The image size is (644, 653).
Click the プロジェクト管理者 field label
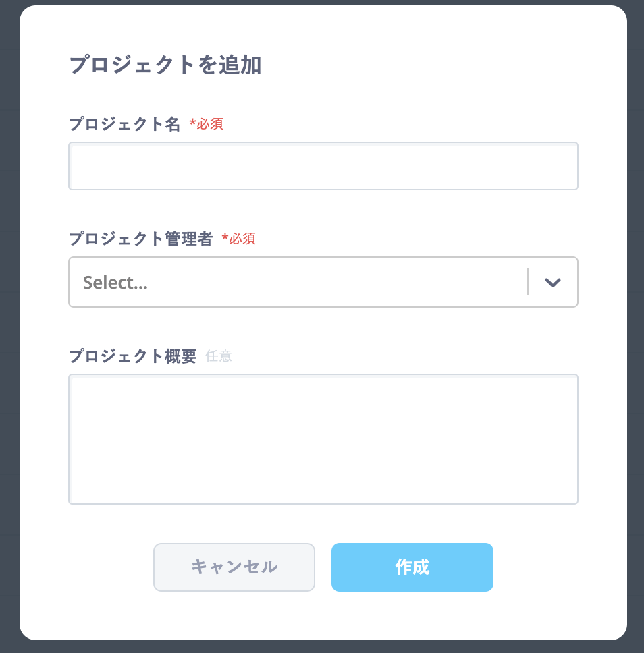(x=141, y=238)
